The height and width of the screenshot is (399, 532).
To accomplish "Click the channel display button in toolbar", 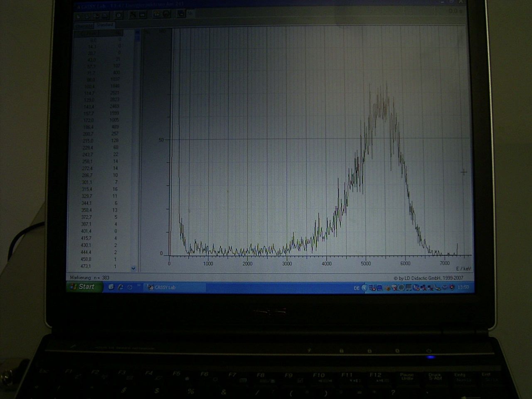I will click(x=181, y=14).
